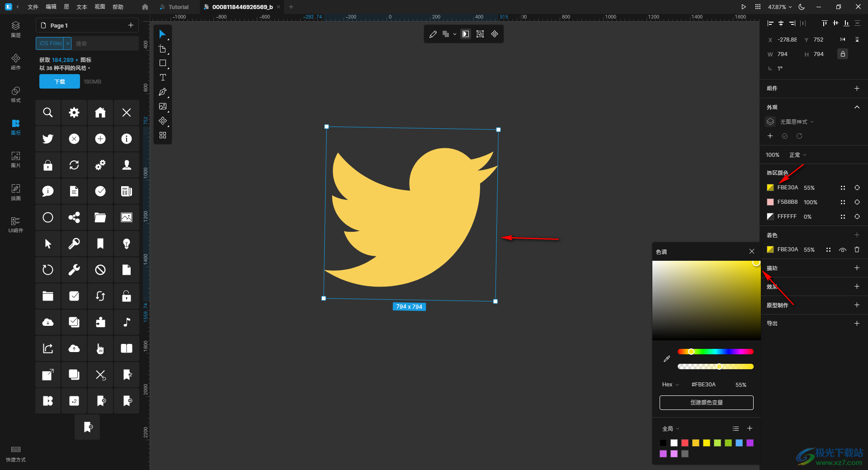Screen dimensions: 868x470
Task: Insert the lightbulb icon from library
Action: (127, 244)
